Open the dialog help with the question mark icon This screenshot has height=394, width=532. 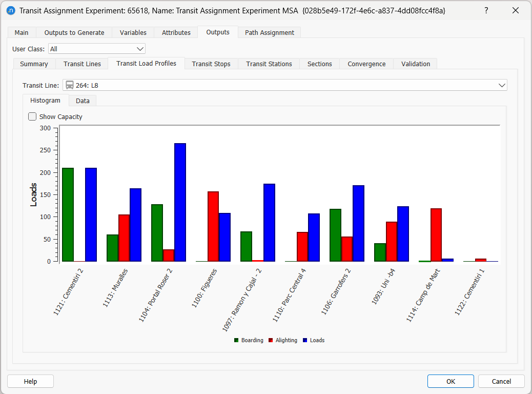click(486, 10)
